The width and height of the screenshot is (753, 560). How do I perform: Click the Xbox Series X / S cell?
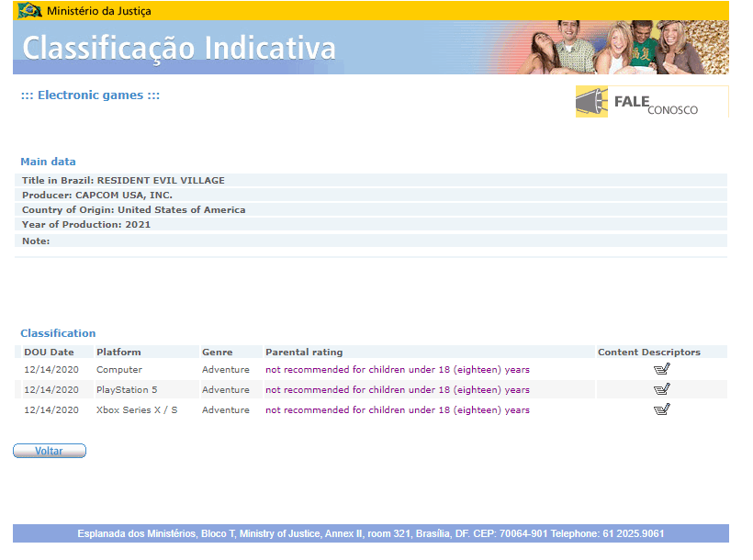(137, 409)
